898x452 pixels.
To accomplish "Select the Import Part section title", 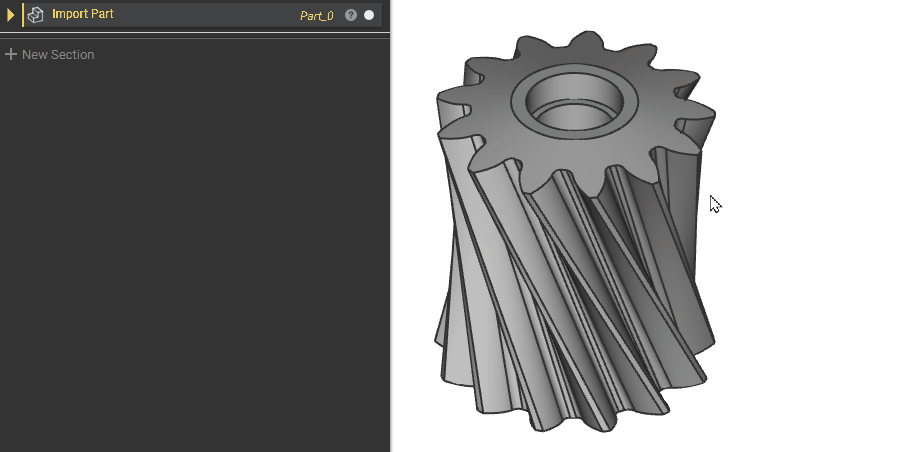I will point(82,14).
